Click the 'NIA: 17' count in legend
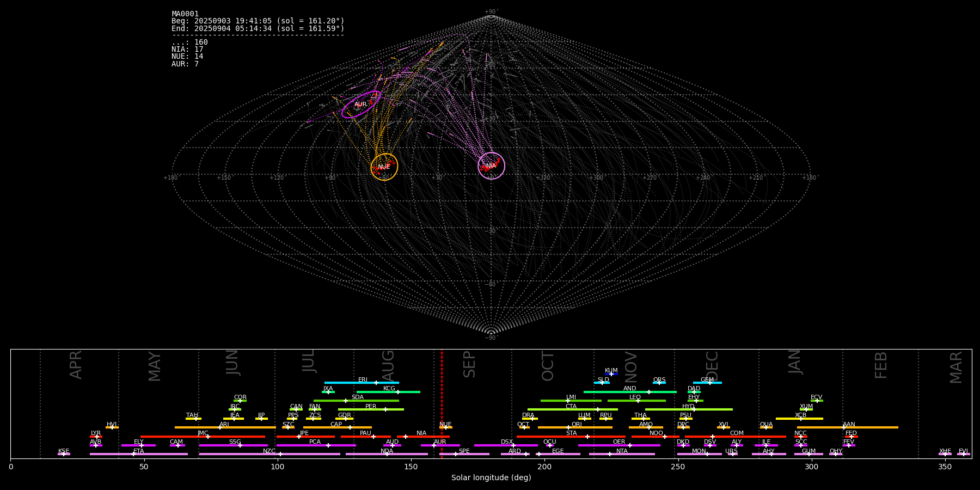Screen dimensions: 980x490 [x=187, y=50]
